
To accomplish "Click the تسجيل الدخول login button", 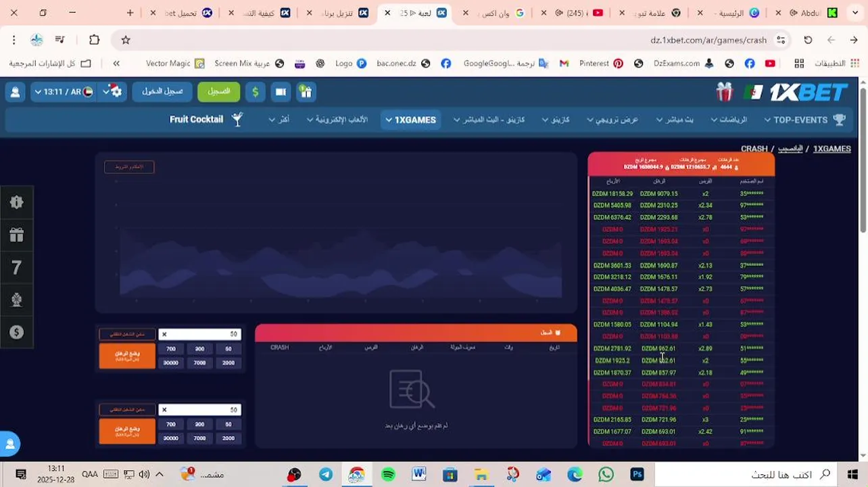I will [162, 91].
